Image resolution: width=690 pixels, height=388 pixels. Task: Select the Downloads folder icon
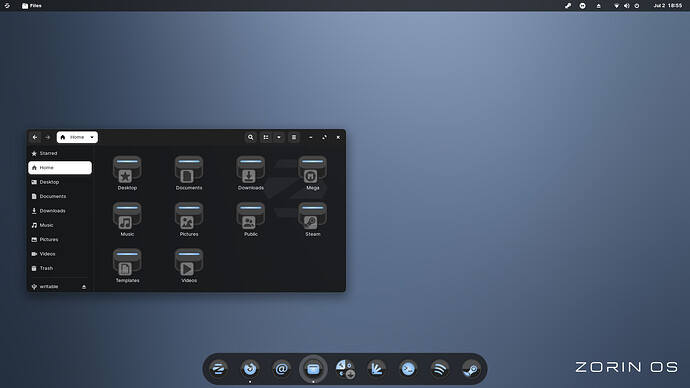pos(251,170)
